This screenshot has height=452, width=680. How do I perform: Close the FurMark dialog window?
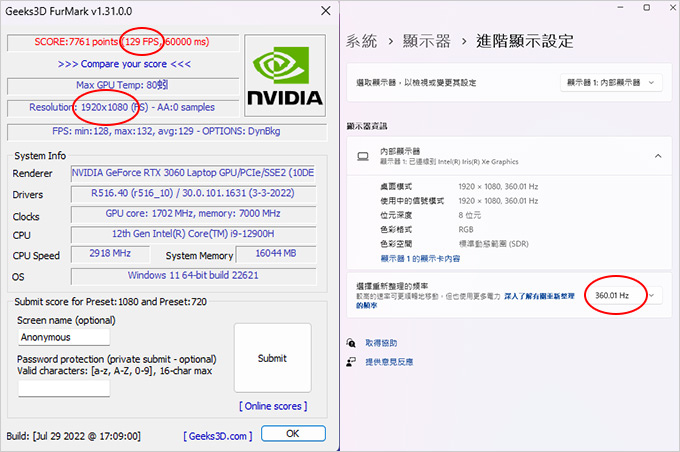coord(326,11)
